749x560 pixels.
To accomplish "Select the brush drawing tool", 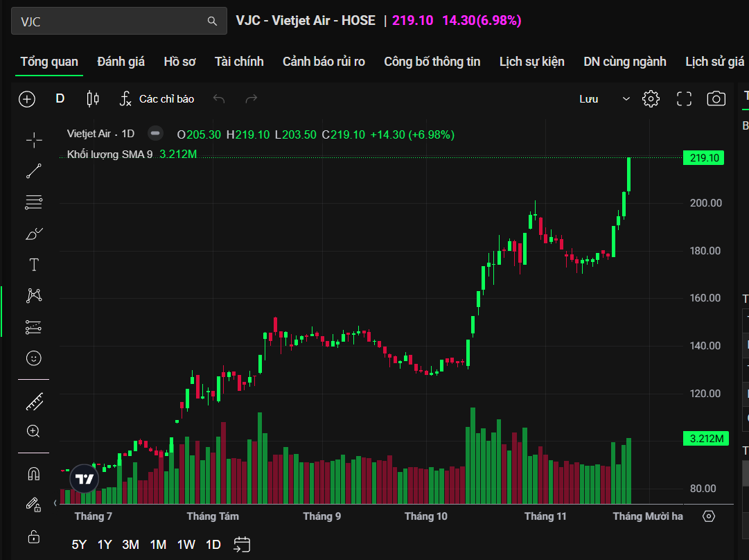I will point(34,234).
